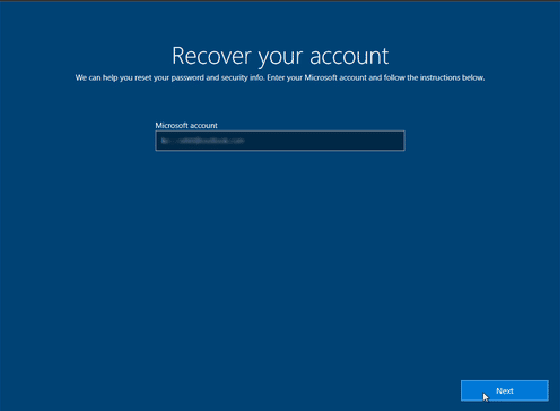The width and height of the screenshot is (560, 411).
Task: Focus the Microsoft account input field
Action: tap(280, 141)
